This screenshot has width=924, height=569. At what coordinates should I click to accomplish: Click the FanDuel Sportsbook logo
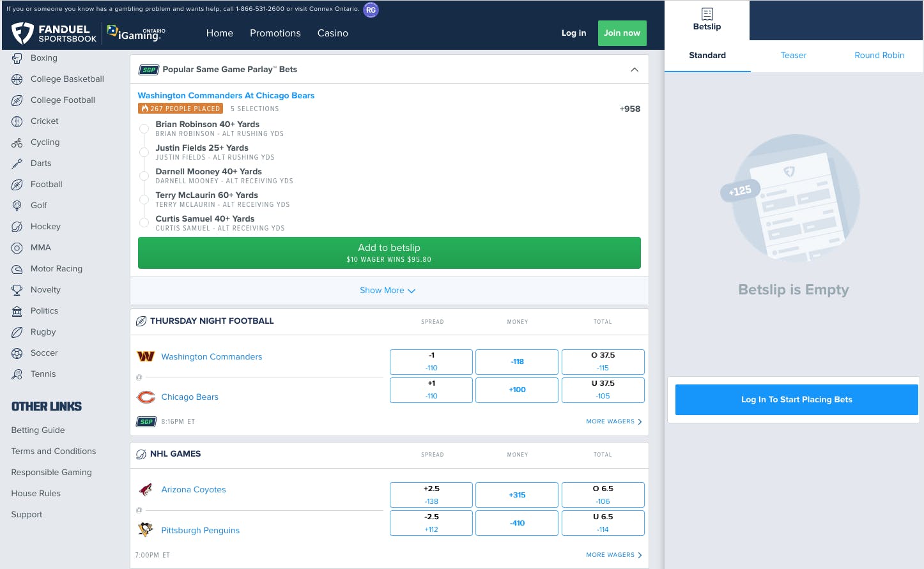tap(54, 33)
